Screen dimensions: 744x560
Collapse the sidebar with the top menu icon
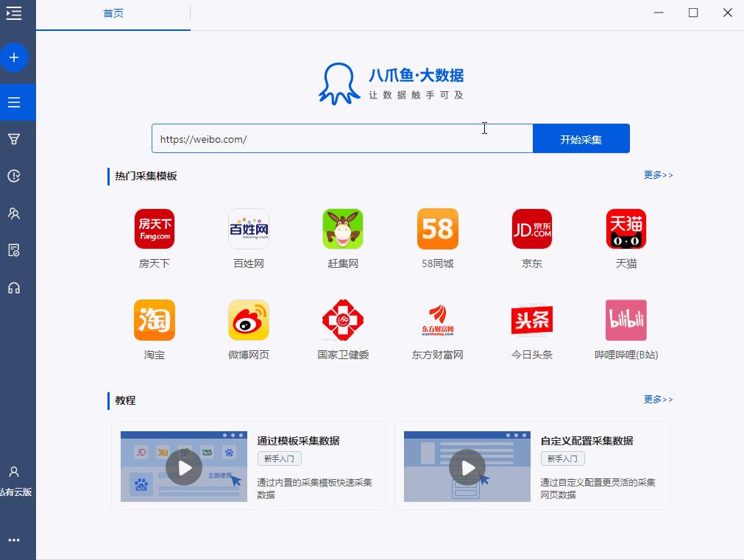click(x=14, y=13)
